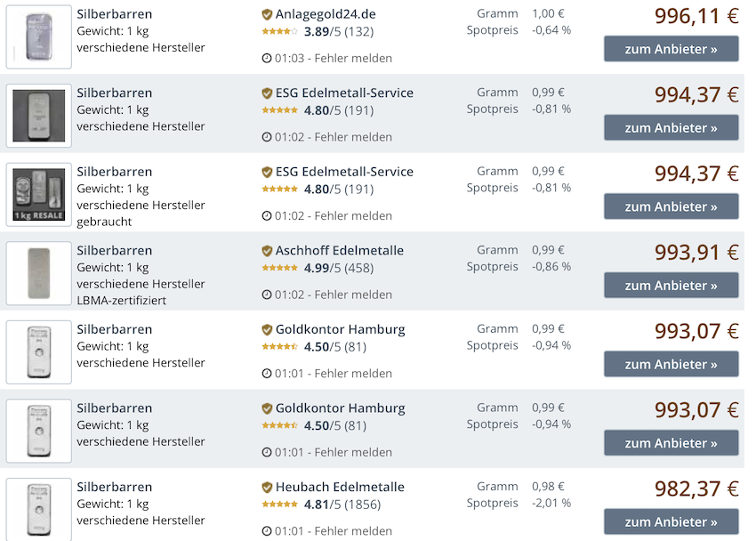The width and height of the screenshot is (756, 541).
Task: Go to the provider of the 982,37 € offer
Action: click(x=671, y=522)
